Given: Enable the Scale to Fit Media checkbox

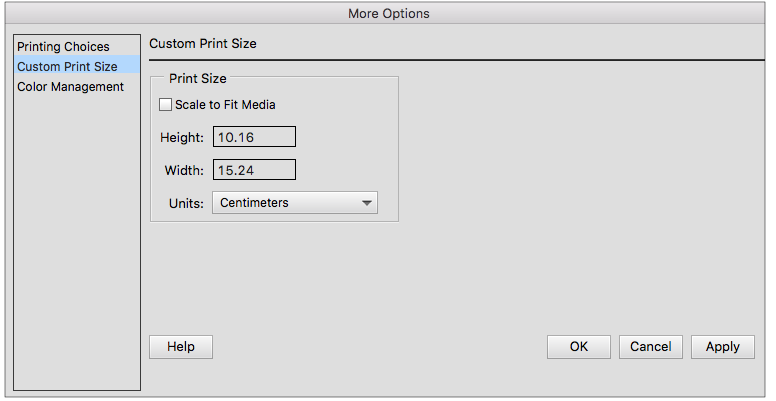Looking at the screenshot, I should point(166,105).
